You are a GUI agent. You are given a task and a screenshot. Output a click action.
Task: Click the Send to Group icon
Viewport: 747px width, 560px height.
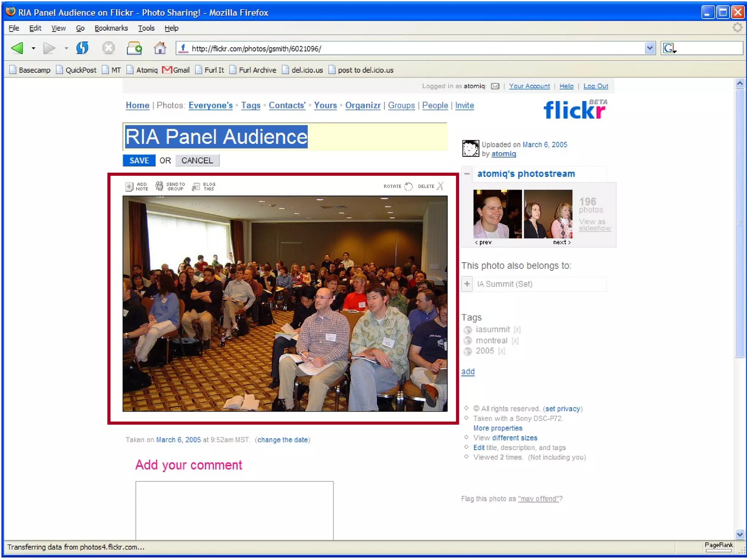click(159, 186)
